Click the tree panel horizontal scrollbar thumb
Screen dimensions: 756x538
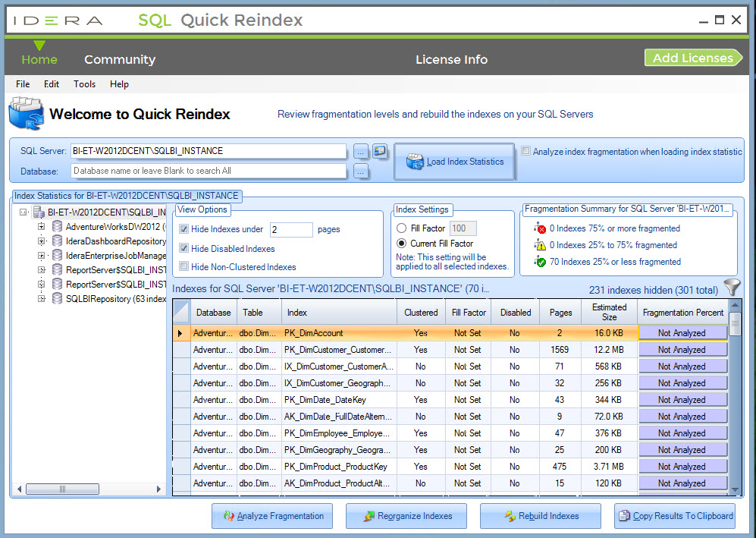pyautogui.click(x=62, y=489)
